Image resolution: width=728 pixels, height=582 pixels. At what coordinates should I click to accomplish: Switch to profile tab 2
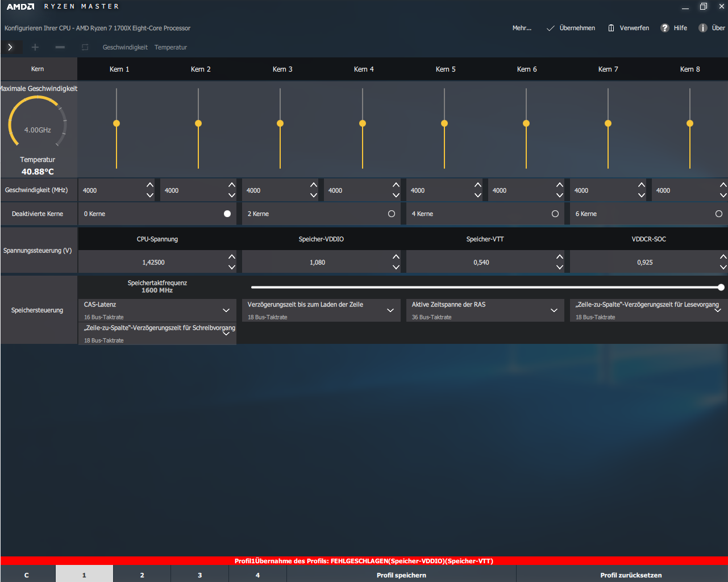pos(142,575)
